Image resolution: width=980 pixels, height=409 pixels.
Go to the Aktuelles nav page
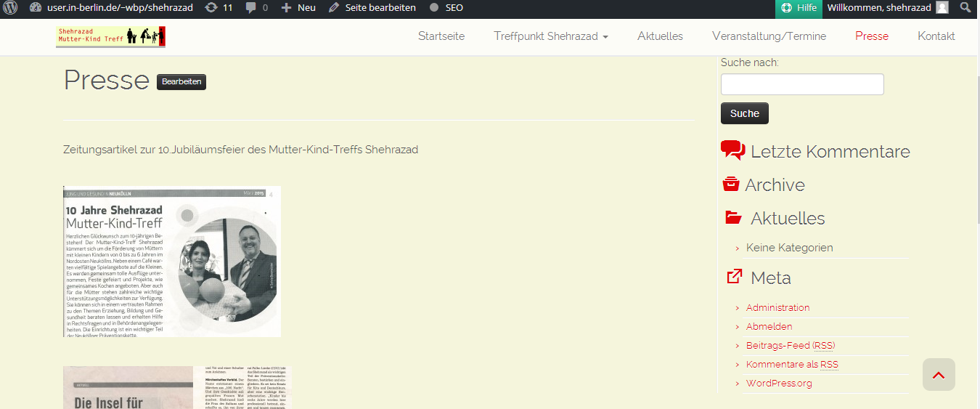pos(660,36)
